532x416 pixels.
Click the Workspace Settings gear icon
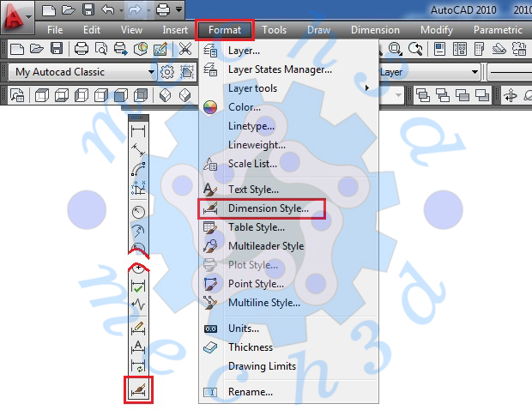point(168,72)
